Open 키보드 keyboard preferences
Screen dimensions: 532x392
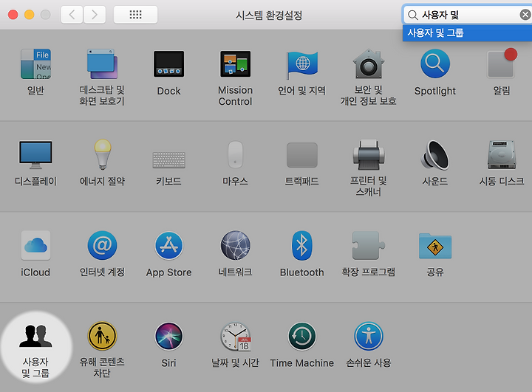pyautogui.click(x=168, y=160)
